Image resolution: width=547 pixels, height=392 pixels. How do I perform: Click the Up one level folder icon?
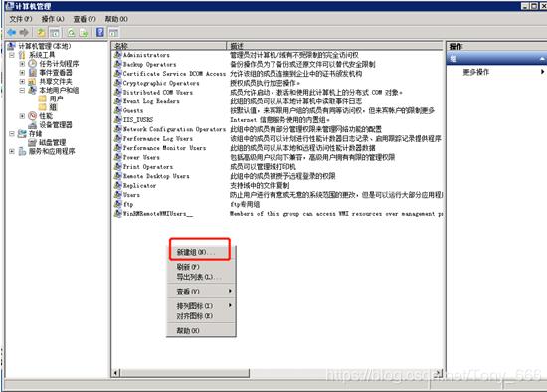[x=41, y=33]
